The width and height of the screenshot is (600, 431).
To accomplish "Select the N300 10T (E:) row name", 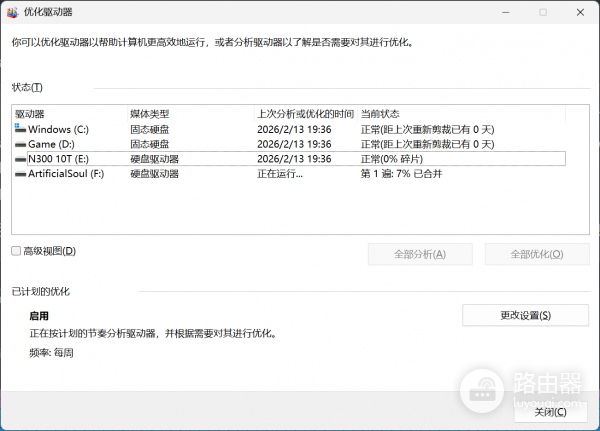I will point(58,159).
